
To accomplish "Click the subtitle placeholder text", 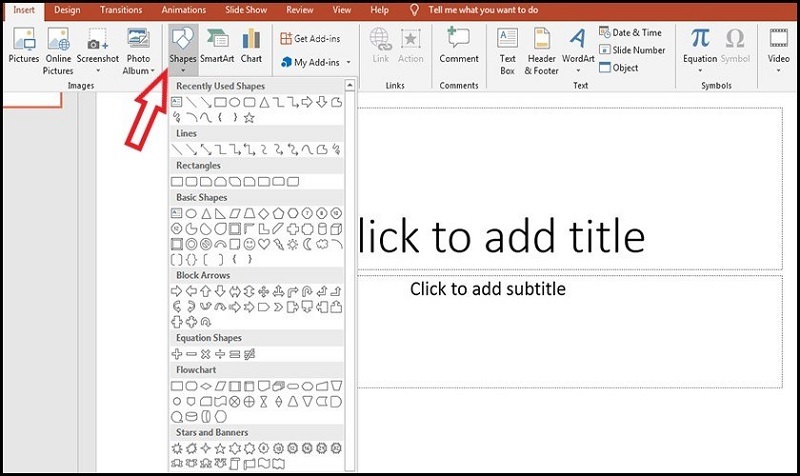I will 488,289.
